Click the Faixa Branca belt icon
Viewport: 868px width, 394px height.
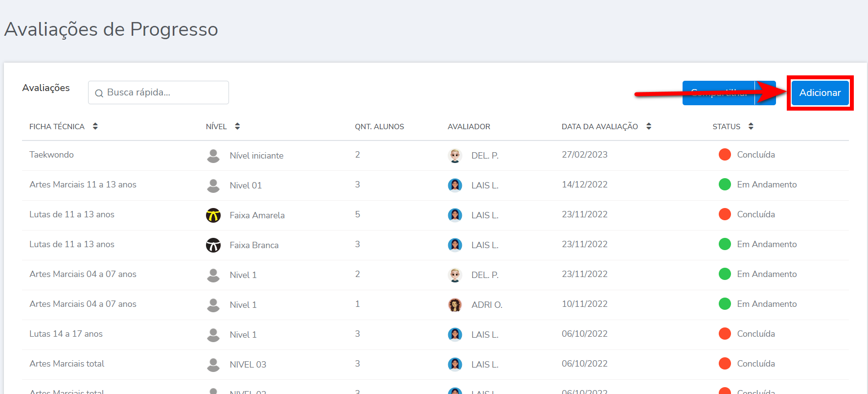click(x=213, y=245)
